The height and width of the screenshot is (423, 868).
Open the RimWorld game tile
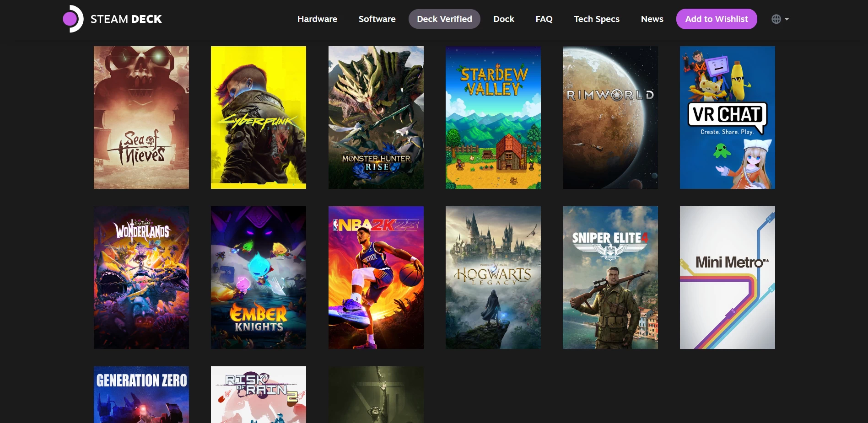(610, 118)
